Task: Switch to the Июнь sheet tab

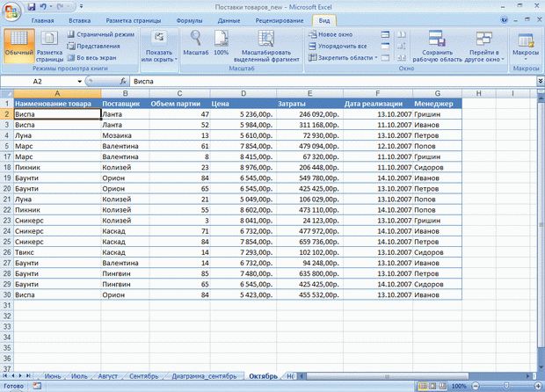Action: 53,376
